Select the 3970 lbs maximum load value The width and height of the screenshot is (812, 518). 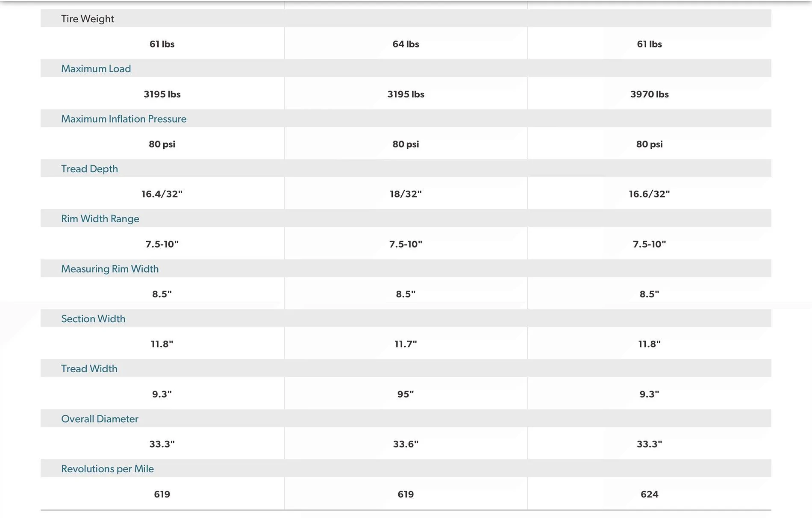click(x=649, y=94)
